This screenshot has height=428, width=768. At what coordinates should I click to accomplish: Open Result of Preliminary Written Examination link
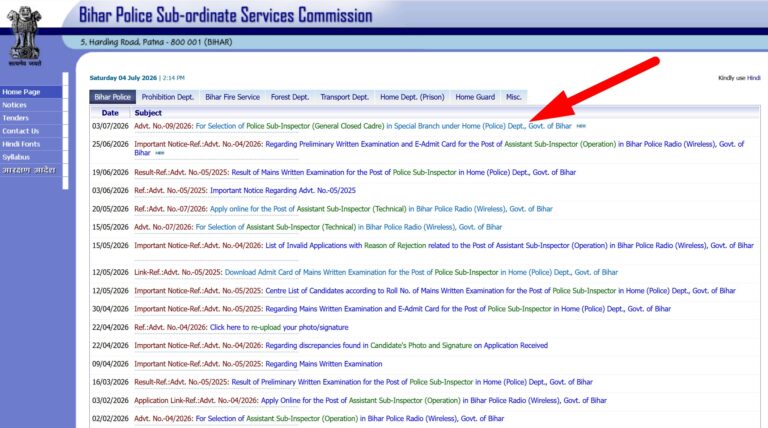[x=412, y=382]
